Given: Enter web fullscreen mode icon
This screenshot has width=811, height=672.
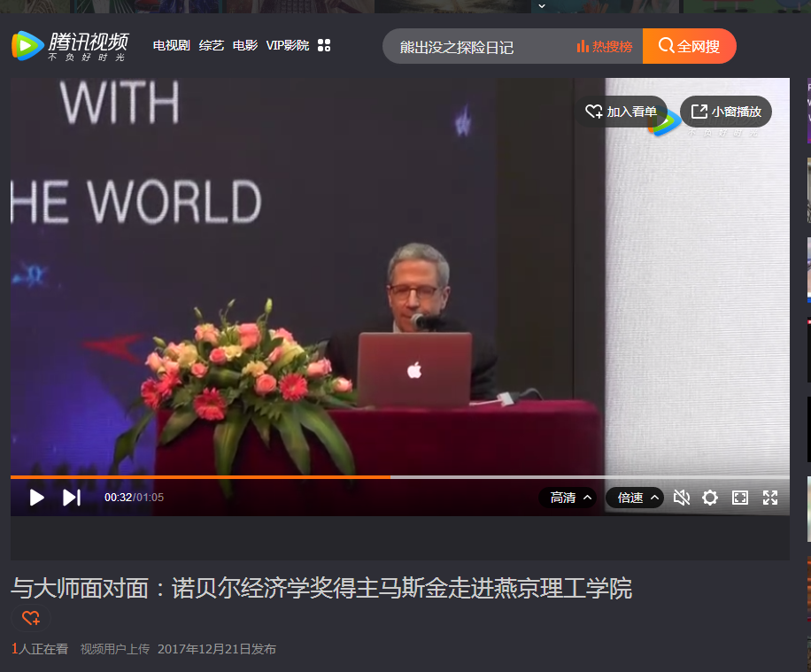Looking at the screenshot, I should coord(740,498).
